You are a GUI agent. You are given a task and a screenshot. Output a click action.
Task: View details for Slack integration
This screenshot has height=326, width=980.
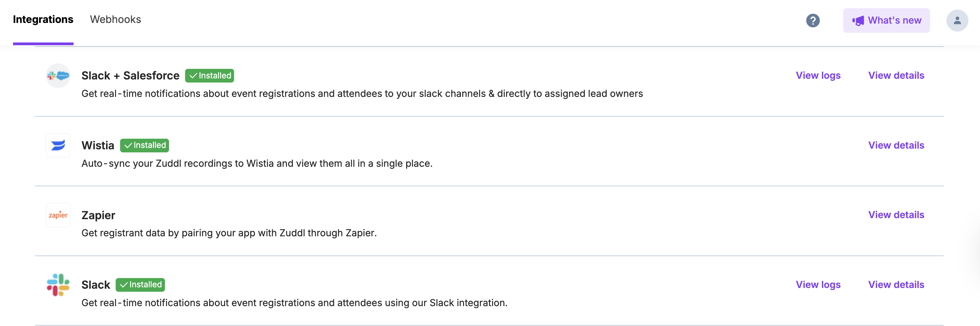(896, 285)
